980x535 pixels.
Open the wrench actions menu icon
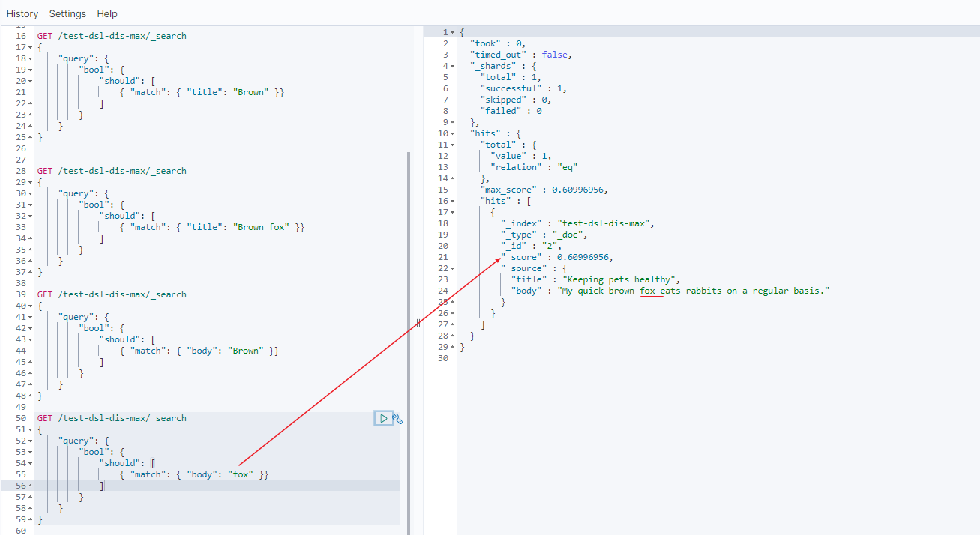point(397,418)
